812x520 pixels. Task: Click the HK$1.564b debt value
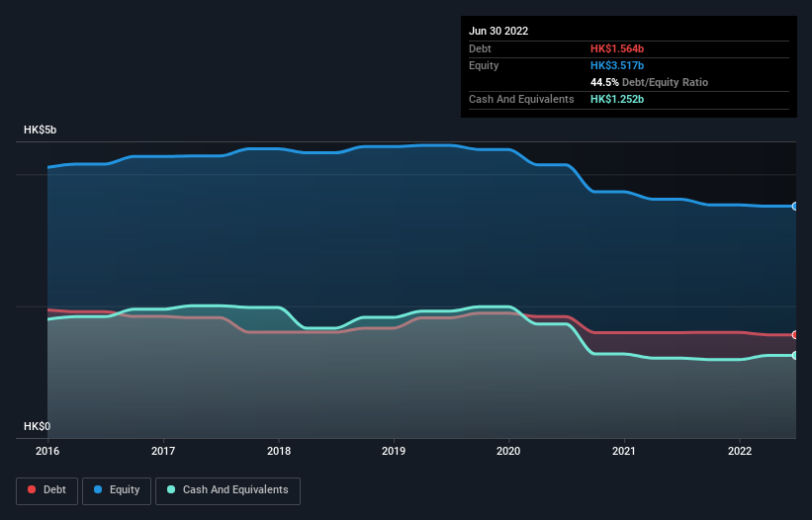pos(617,48)
